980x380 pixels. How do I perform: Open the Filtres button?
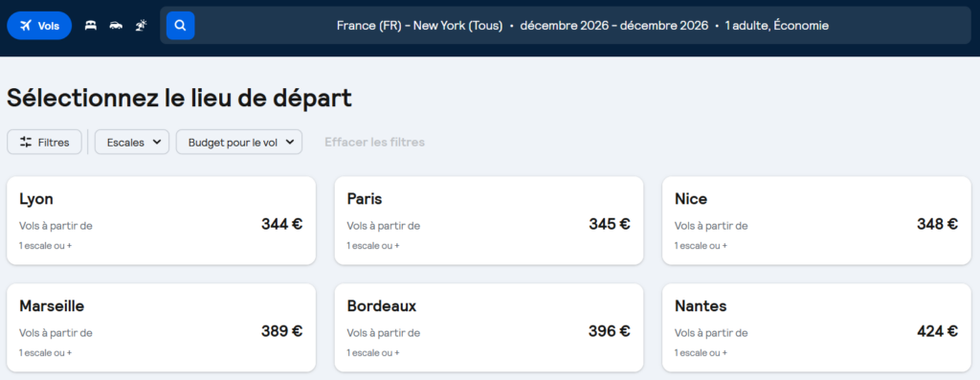pos(44,142)
